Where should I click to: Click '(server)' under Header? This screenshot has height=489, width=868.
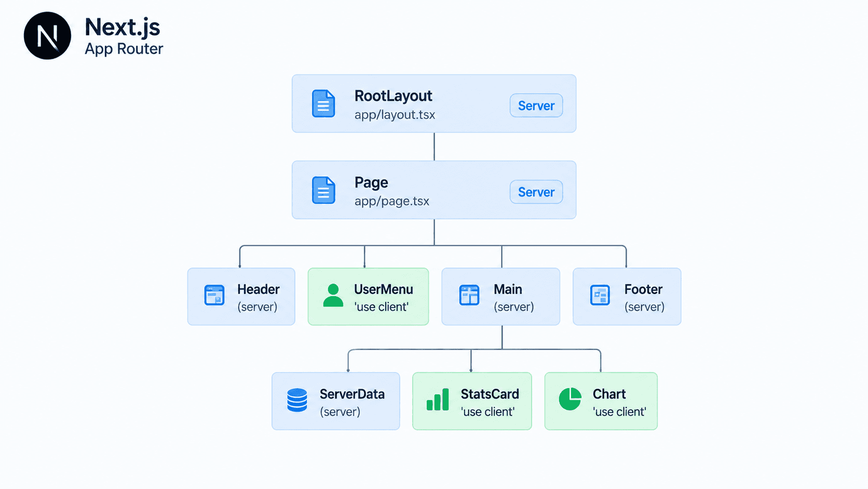(x=257, y=307)
